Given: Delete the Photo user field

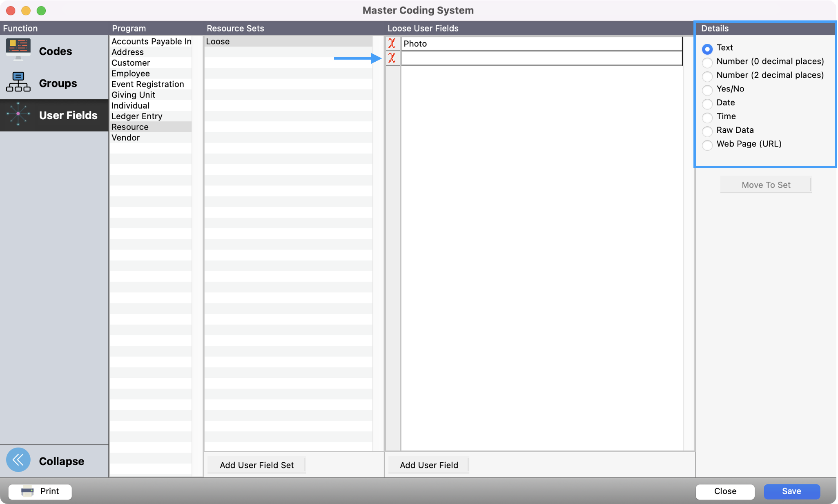Looking at the screenshot, I should (392, 43).
